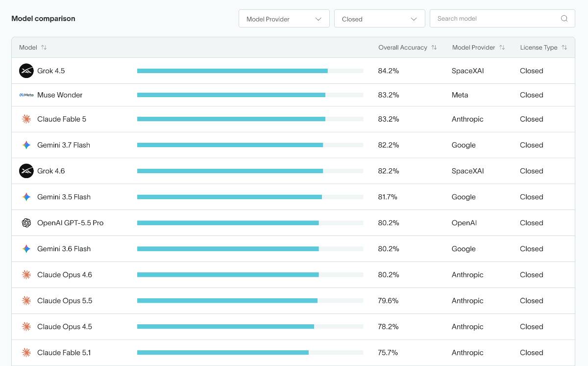Sort by Model Provider column arrows
588x366 pixels.
502,48
